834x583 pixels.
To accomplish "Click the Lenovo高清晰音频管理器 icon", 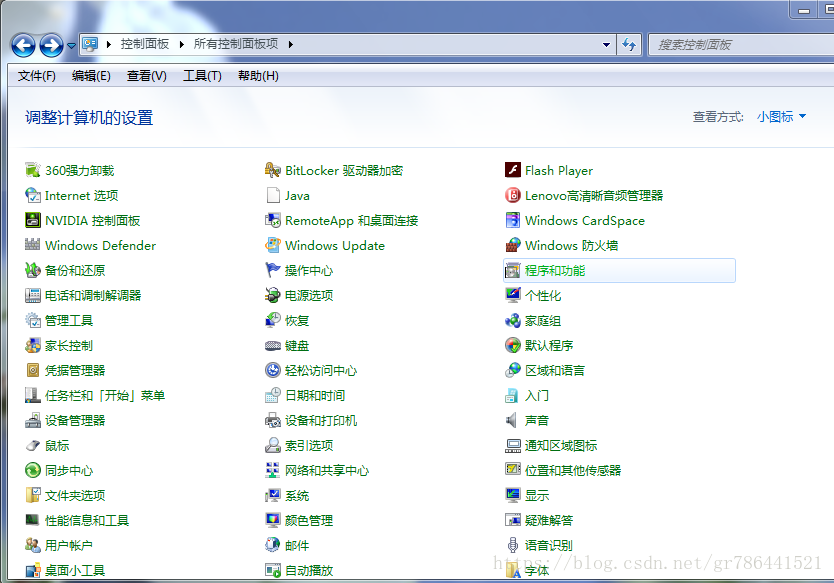I will 513,195.
